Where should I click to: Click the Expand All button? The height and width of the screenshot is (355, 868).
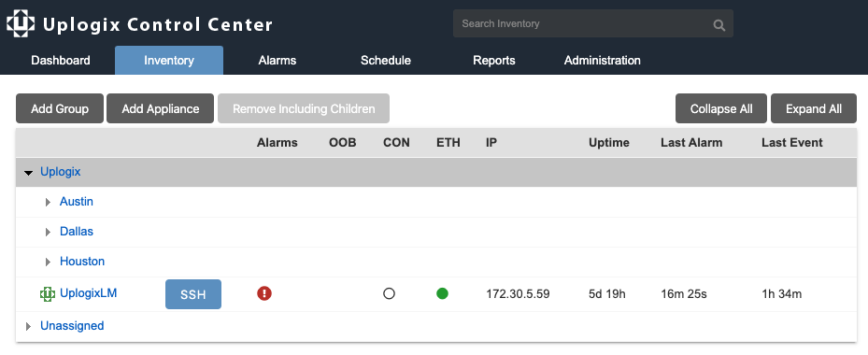click(814, 108)
